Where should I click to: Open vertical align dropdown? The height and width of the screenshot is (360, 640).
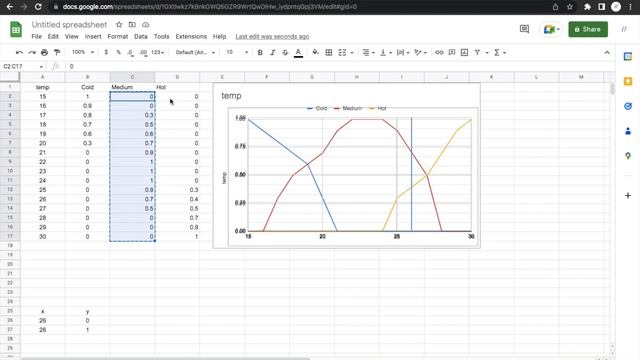[385, 52]
